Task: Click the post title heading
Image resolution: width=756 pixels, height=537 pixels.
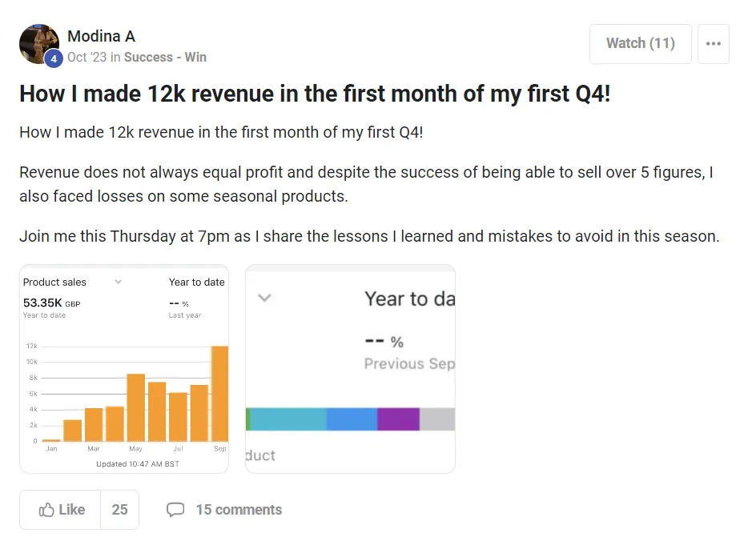Action: 315,94
